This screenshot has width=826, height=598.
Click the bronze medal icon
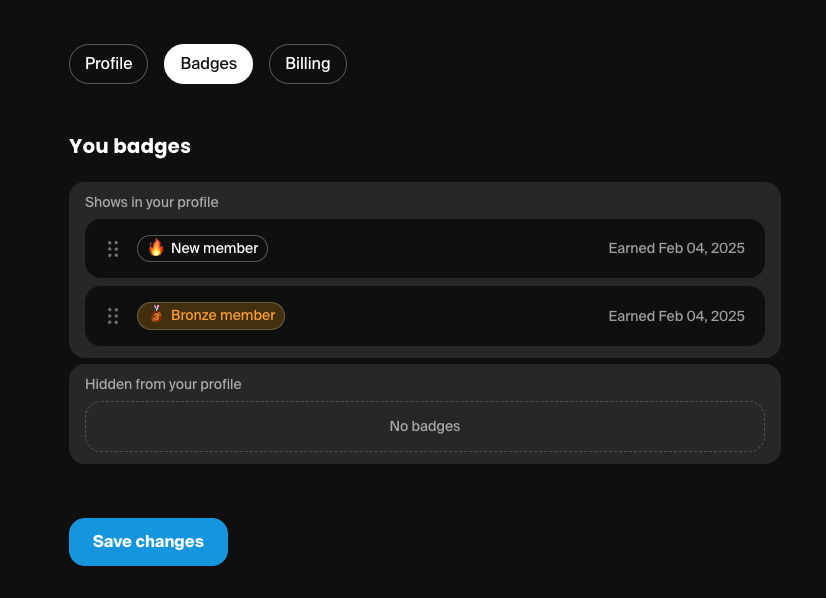point(156,314)
